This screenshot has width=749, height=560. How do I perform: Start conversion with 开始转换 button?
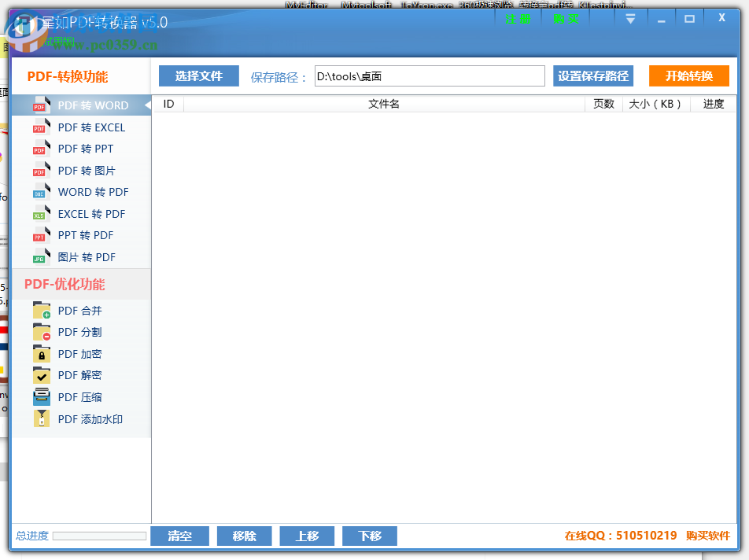pyautogui.click(x=689, y=76)
